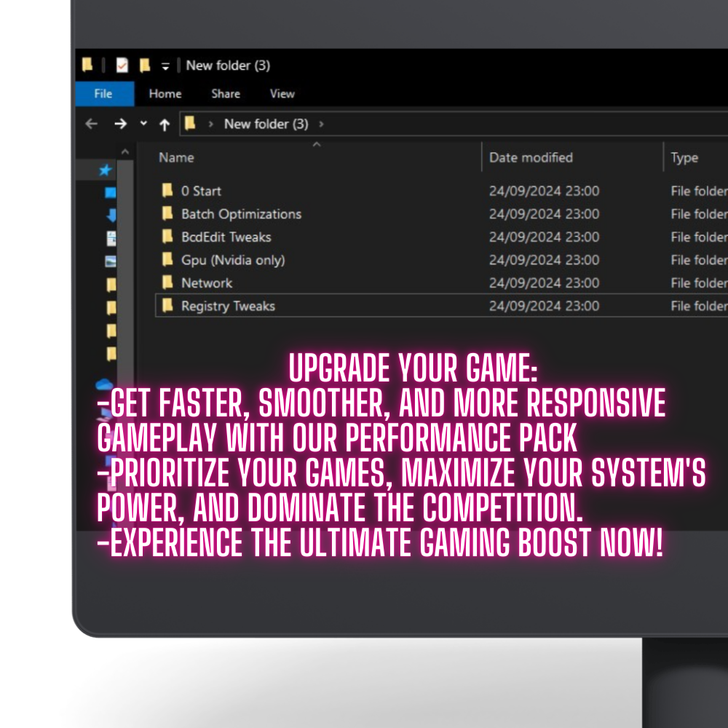Click the date modified of Network
This screenshot has height=728, width=728.
(x=544, y=282)
